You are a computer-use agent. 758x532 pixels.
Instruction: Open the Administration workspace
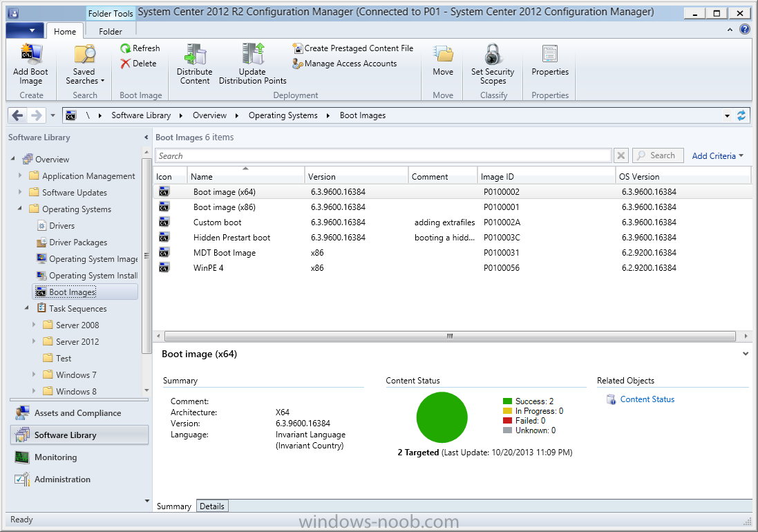point(79,479)
